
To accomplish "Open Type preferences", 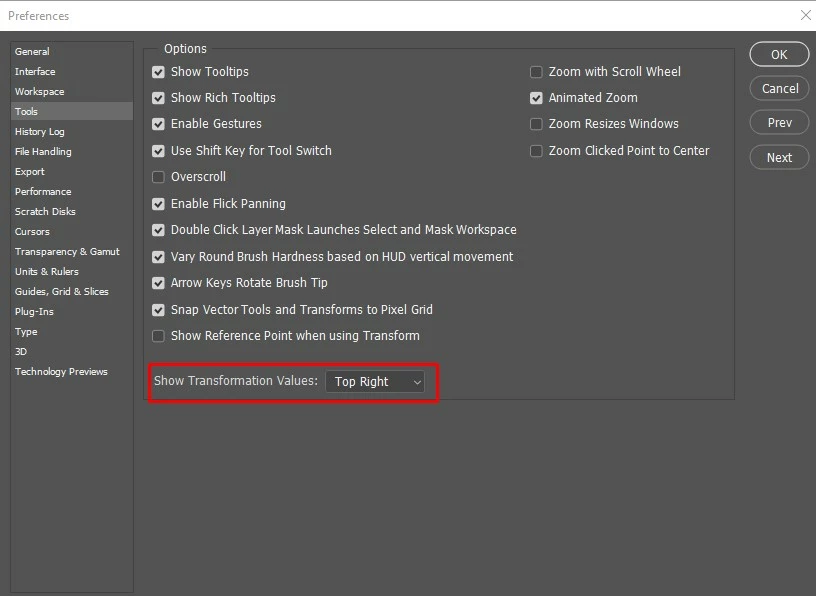I will (x=72, y=332).
